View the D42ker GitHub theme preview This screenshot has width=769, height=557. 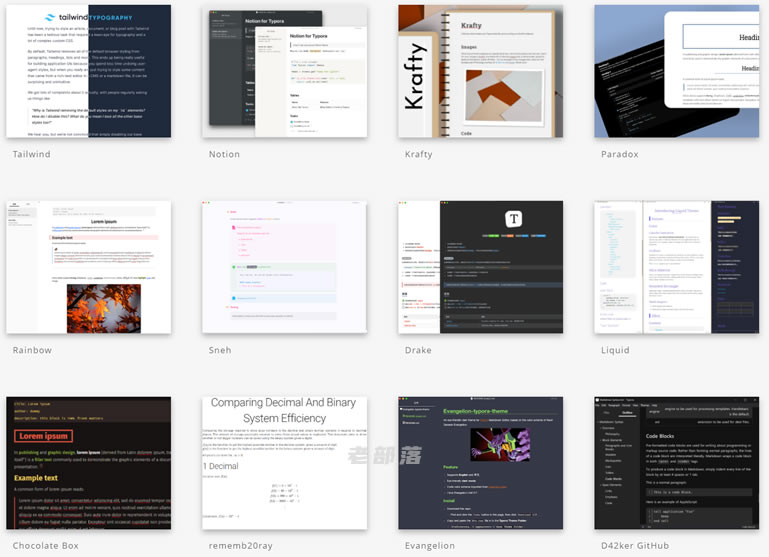point(677,463)
